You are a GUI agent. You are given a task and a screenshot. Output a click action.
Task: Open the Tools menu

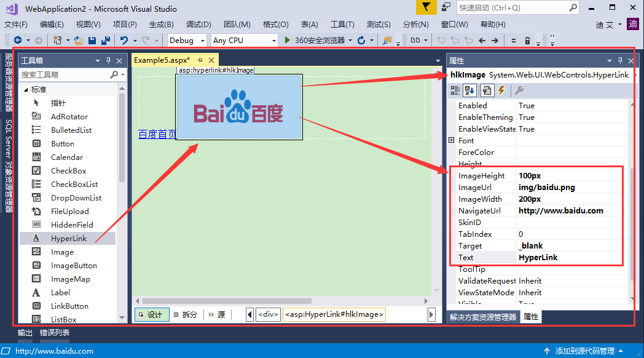point(342,25)
